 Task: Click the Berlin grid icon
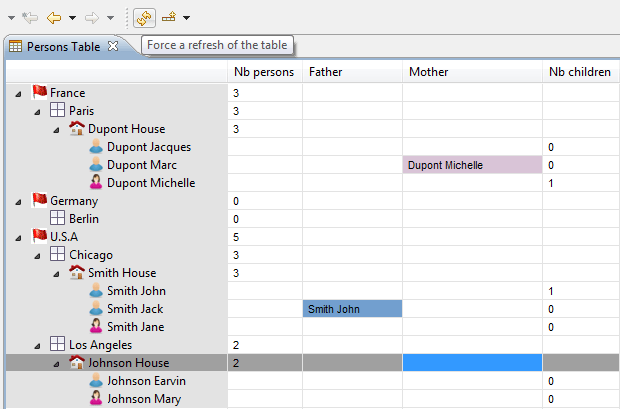point(57,218)
